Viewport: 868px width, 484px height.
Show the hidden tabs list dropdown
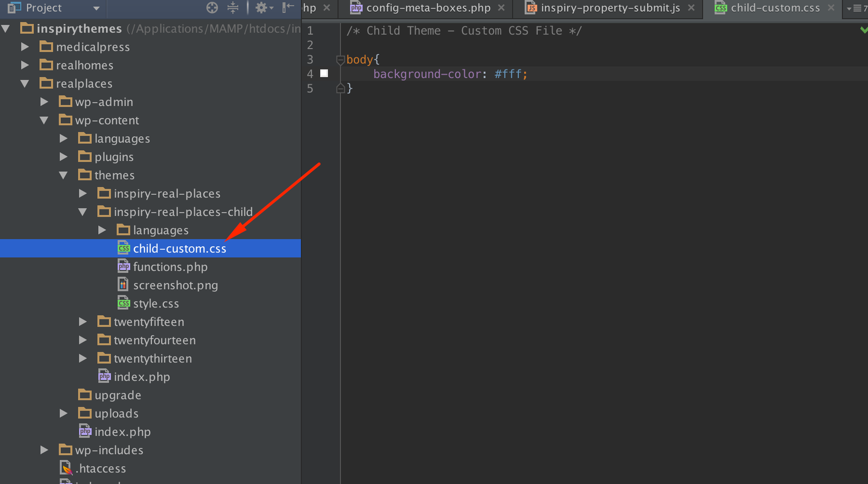tap(857, 8)
